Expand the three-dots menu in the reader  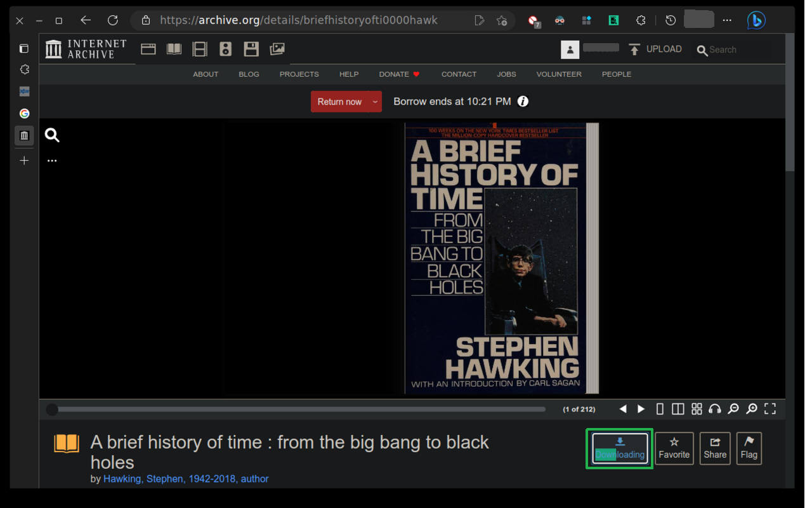tap(52, 161)
